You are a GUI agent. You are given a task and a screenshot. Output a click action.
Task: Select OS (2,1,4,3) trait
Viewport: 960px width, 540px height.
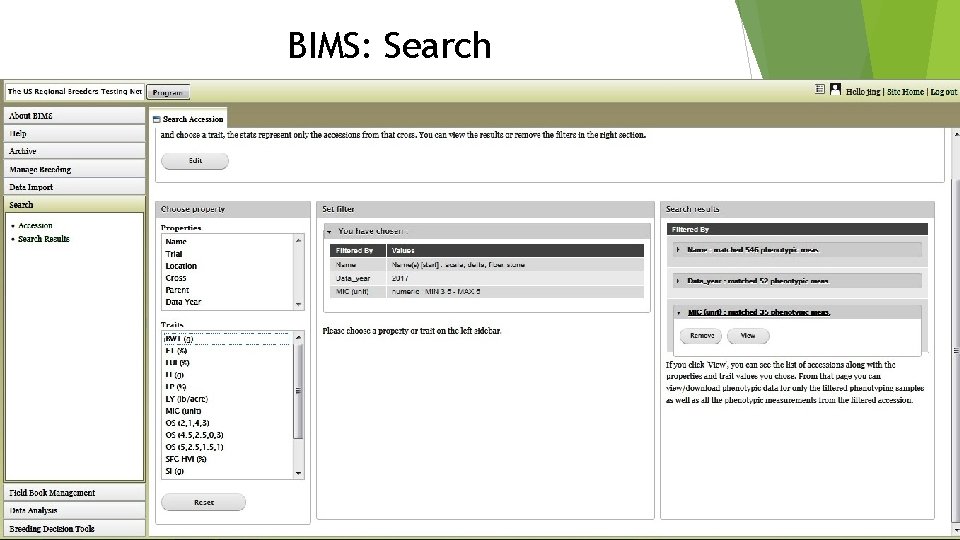pos(187,423)
